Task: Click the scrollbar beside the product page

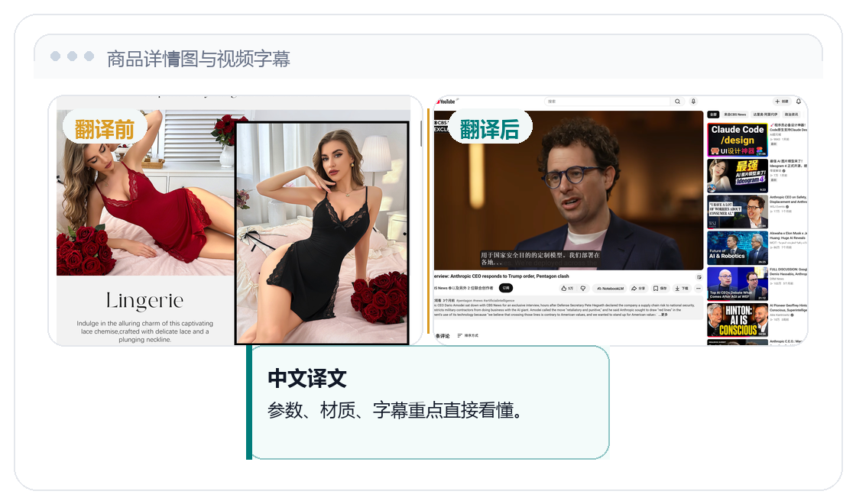Action: [421, 134]
